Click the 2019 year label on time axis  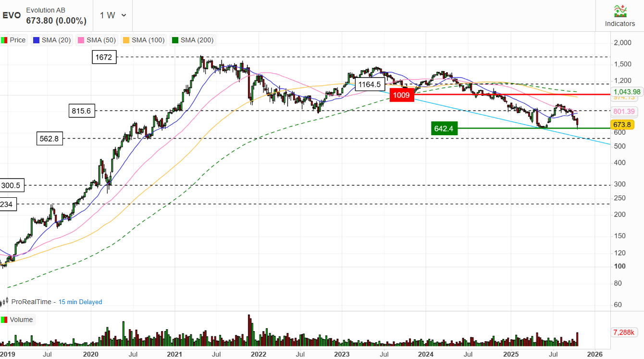7,354
